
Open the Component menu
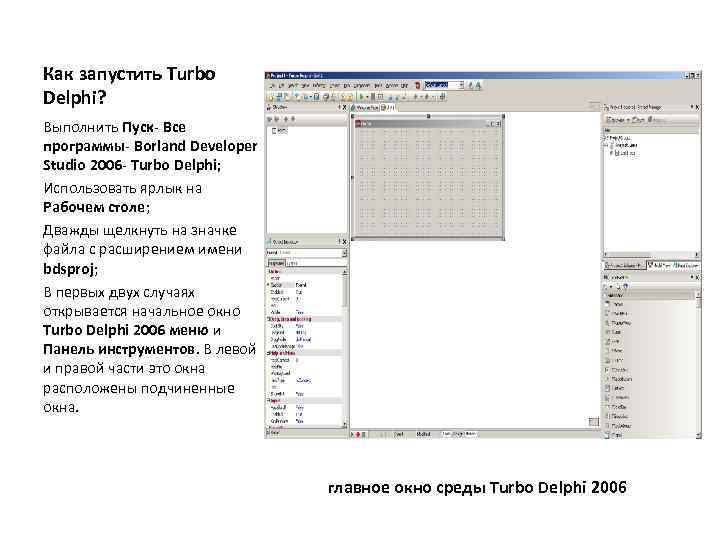[x=361, y=85]
